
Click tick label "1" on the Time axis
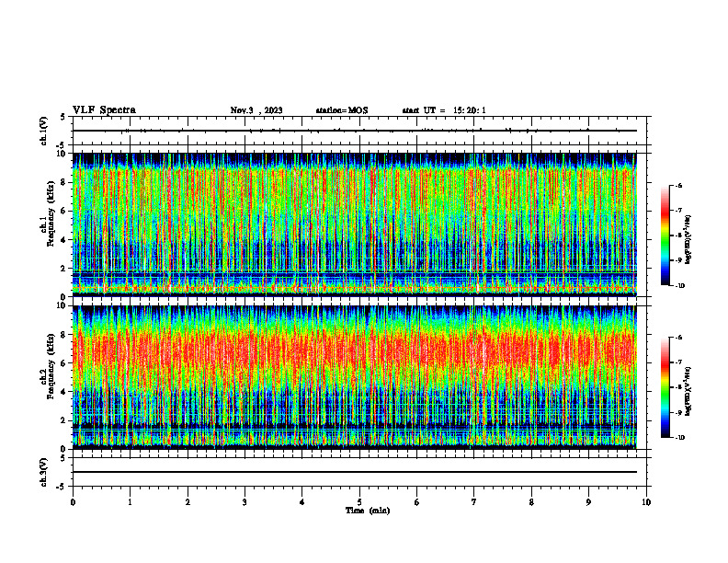130,502
